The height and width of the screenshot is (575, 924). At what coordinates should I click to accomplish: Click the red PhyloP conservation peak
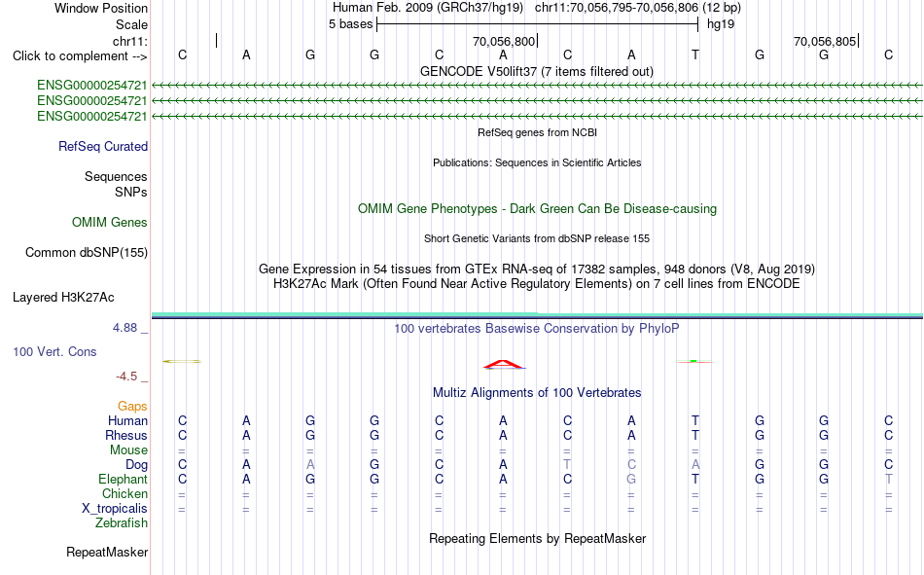point(504,365)
